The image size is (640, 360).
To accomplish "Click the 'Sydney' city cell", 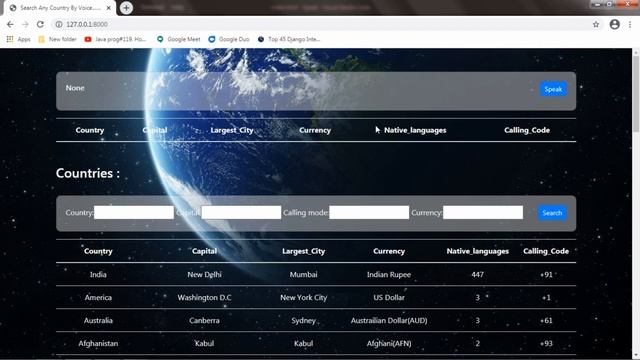I will (304, 320).
